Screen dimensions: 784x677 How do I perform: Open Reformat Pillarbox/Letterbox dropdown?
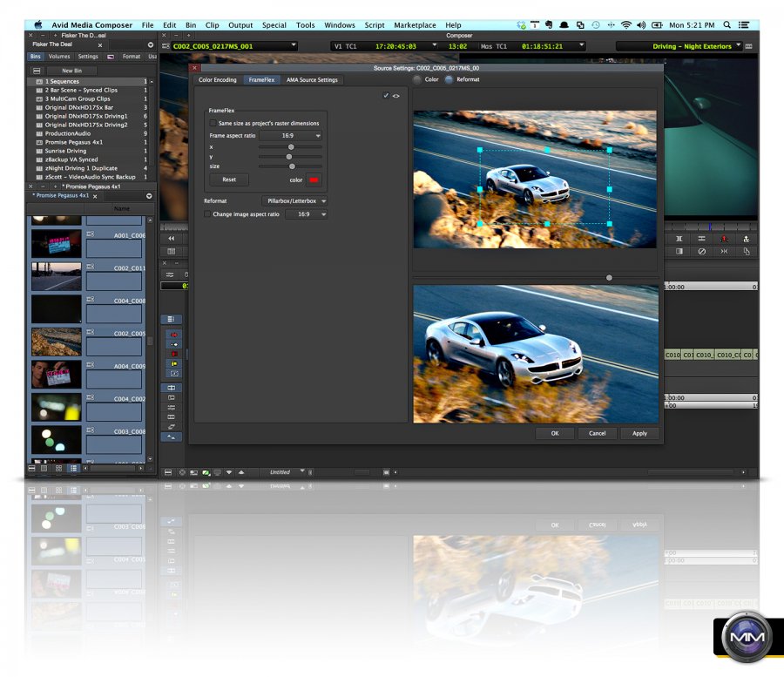pos(294,201)
